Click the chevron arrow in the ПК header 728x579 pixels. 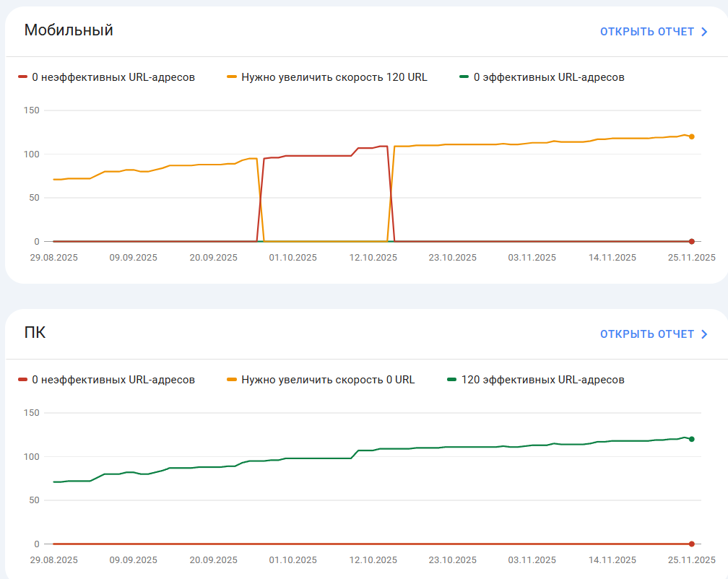pos(704,334)
